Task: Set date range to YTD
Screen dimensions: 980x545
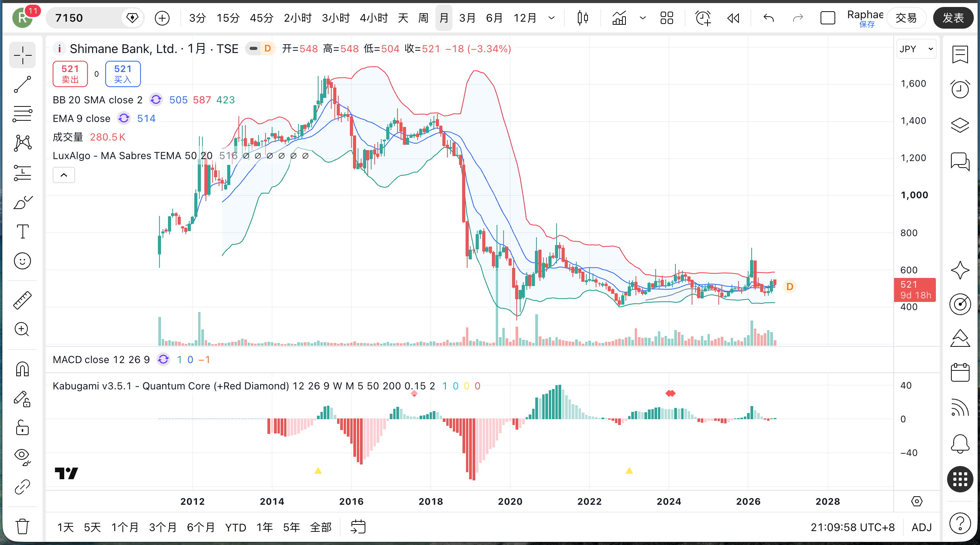Action: 236,527
